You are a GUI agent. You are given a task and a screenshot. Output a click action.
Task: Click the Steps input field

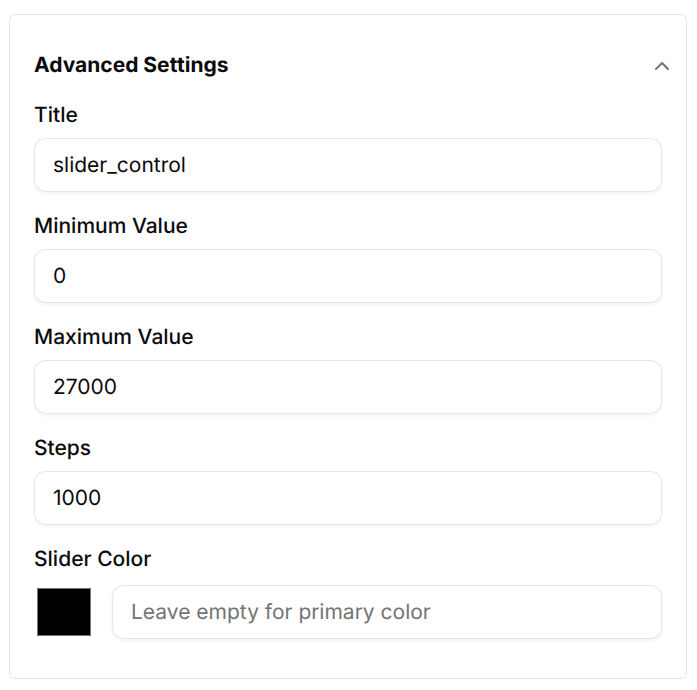tap(348, 498)
